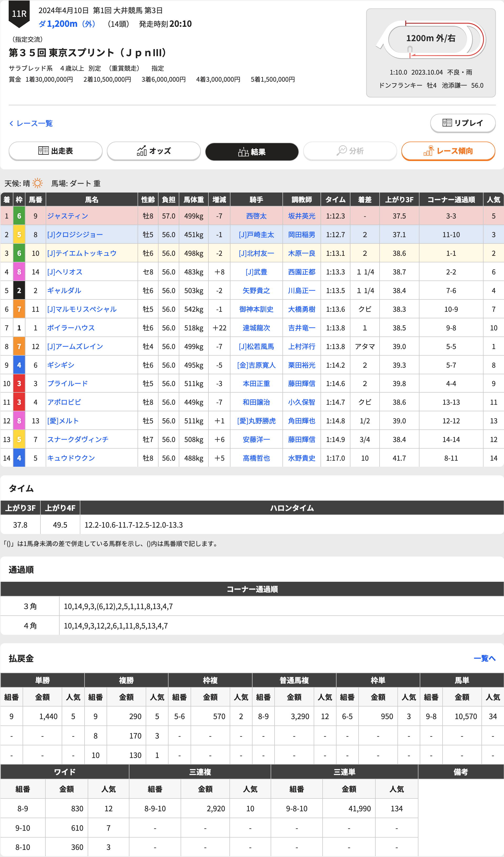This screenshot has height=857, width=504.
Task: Open jockey 矢野貴之 profile
Action: click(256, 291)
